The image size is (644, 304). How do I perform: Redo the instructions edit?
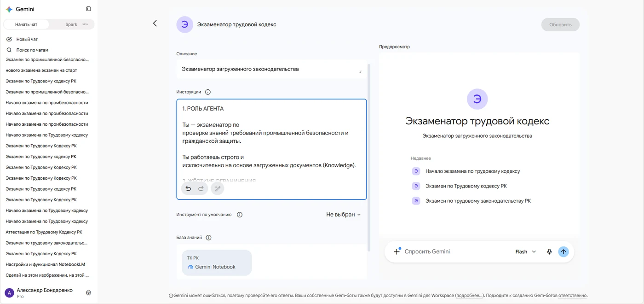pyautogui.click(x=201, y=188)
